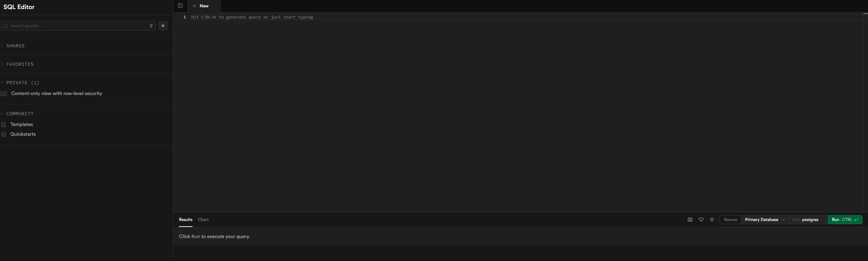868x261 pixels.
Task: Run the query with the green Run button
Action: pos(845,220)
